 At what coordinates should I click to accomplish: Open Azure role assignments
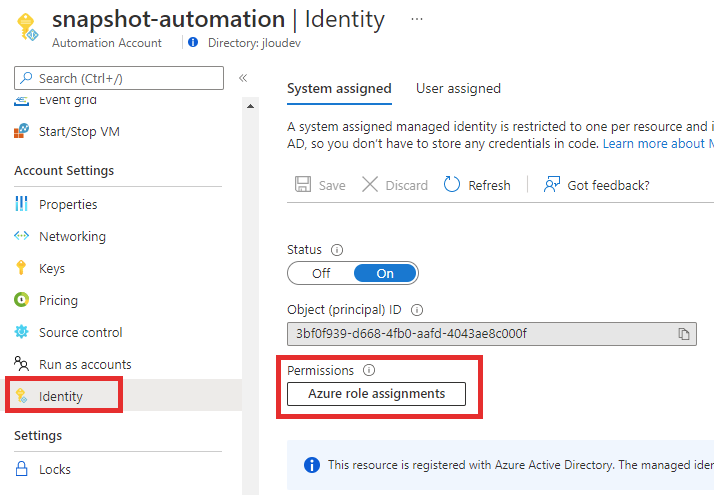[x=377, y=394]
